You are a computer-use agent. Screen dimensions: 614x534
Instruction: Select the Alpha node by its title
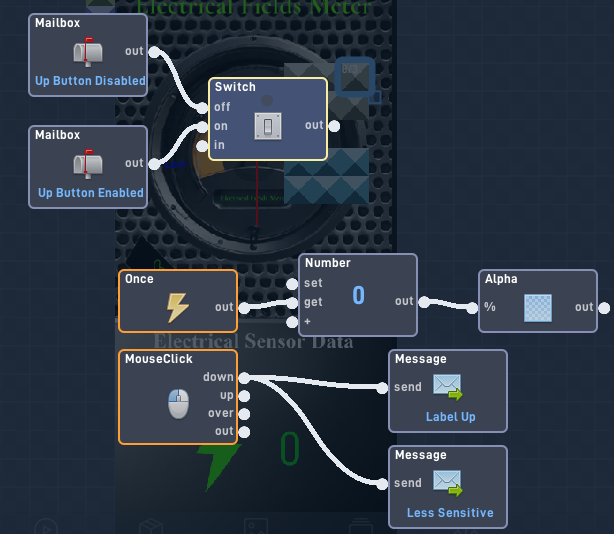point(501,279)
